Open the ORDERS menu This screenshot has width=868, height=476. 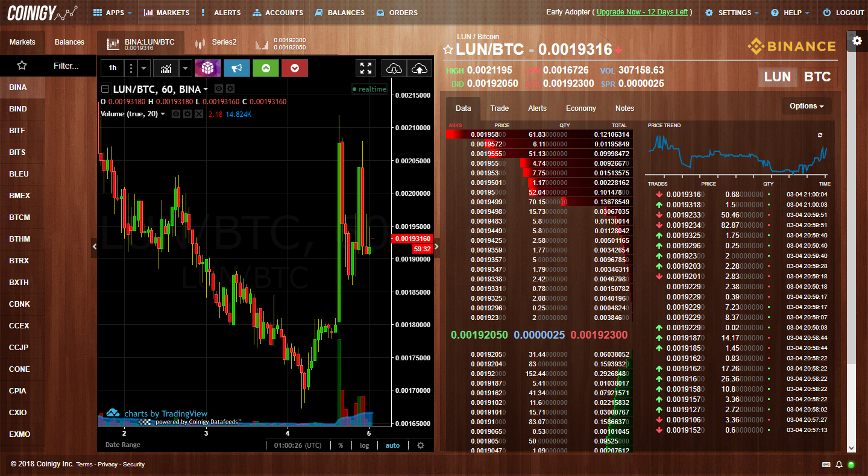point(397,12)
